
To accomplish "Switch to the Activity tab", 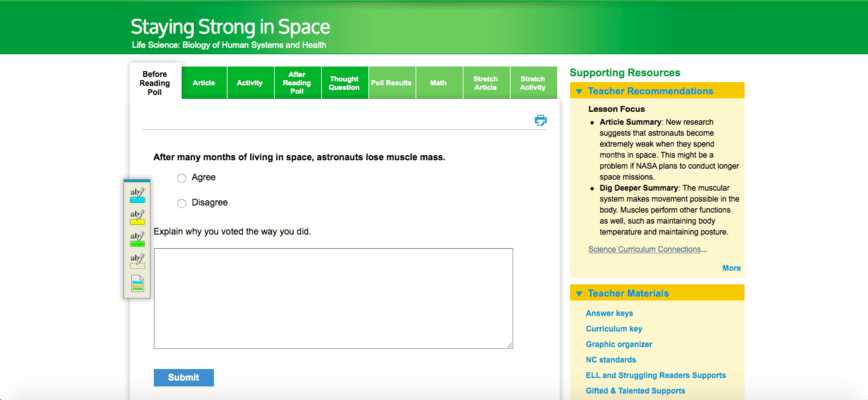I will click(x=250, y=83).
